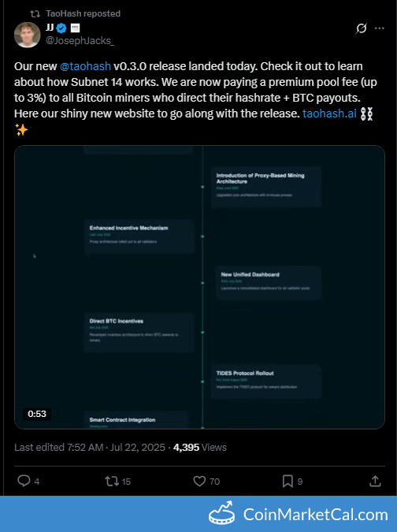
Task: Visit the taohash.ai website link
Action: 329,113
